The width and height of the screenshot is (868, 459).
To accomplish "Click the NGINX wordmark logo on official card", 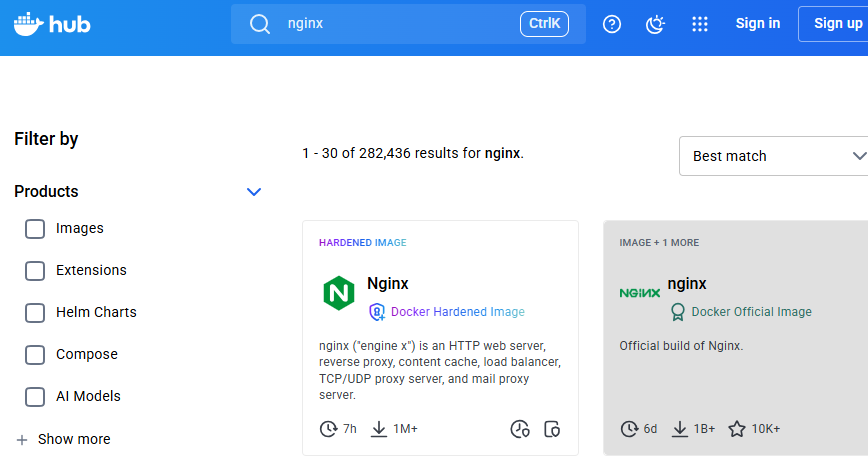I will pos(639,293).
